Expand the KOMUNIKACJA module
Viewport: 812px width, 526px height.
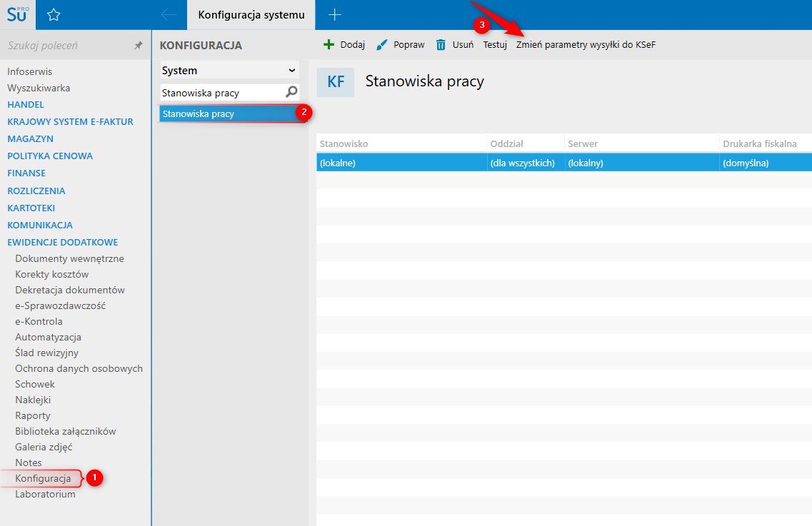click(x=40, y=226)
